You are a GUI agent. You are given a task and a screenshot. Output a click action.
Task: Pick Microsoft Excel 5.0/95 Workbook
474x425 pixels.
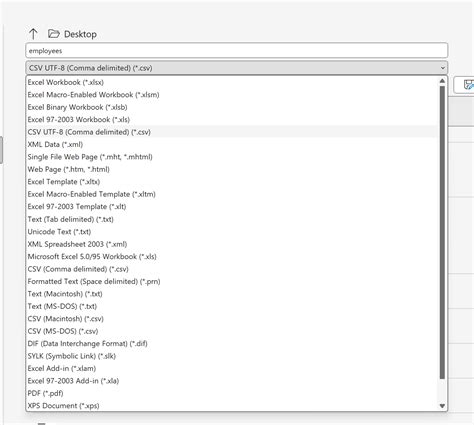pyautogui.click(x=232, y=257)
